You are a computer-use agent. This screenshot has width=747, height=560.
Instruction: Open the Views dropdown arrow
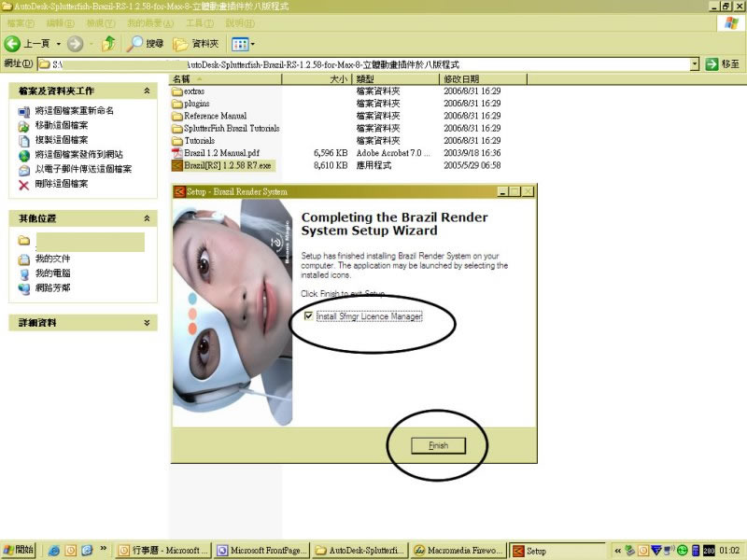tap(252, 44)
